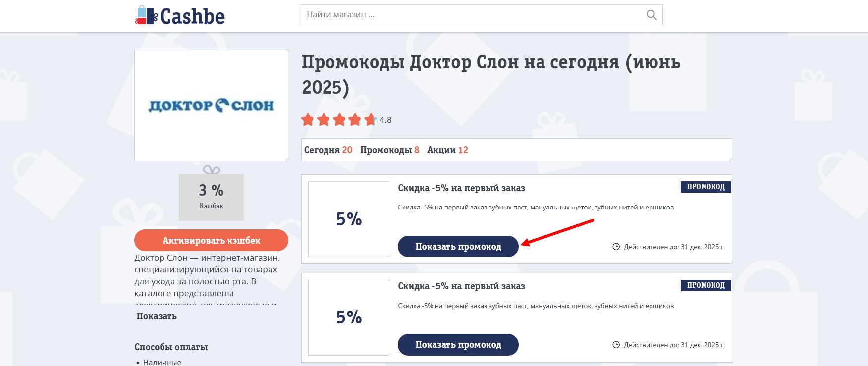
Task: Click the 5% tile in second coupon
Action: (x=349, y=317)
